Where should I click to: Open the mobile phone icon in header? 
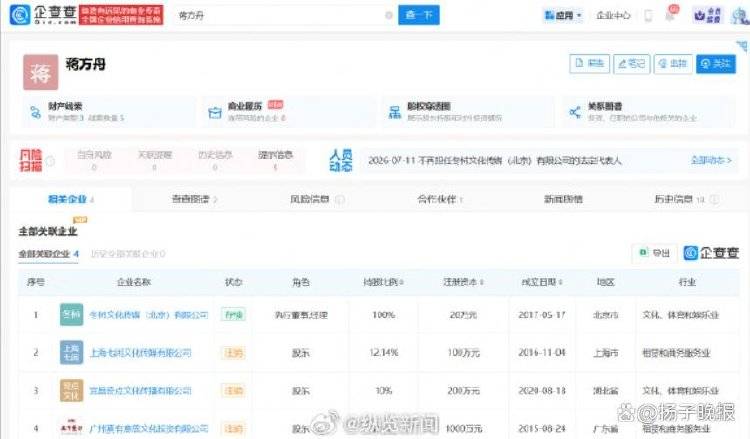[648, 15]
